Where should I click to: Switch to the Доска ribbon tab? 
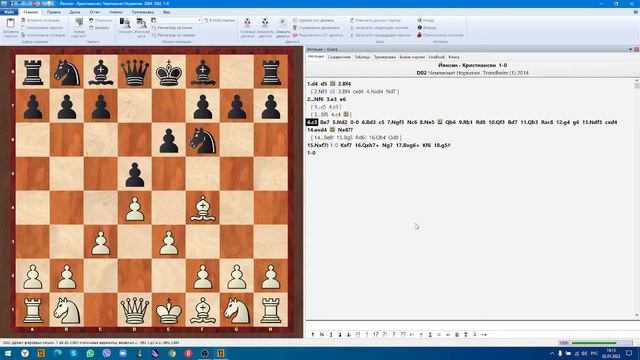(x=75, y=12)
